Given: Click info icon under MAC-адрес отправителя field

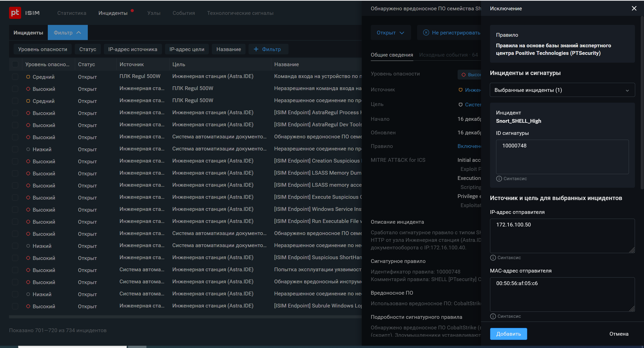Looking at the screenshot, I should coord(493,316).
